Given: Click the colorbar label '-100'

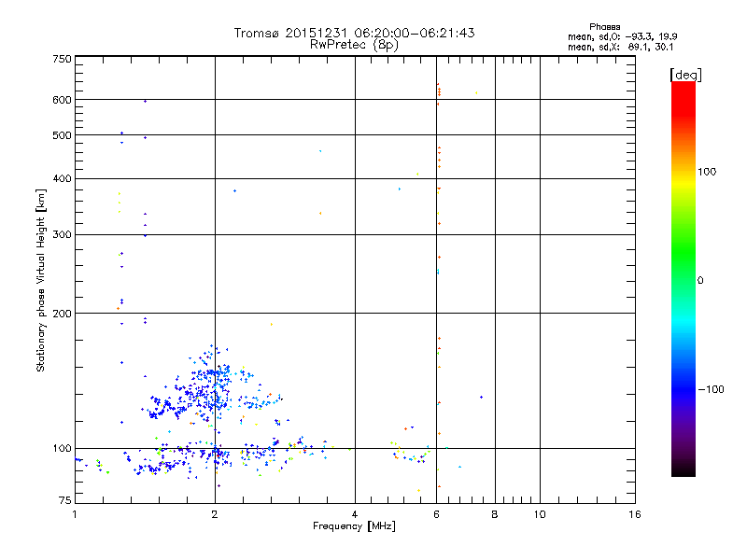Looking at the screenshot, I should (712, 389).
